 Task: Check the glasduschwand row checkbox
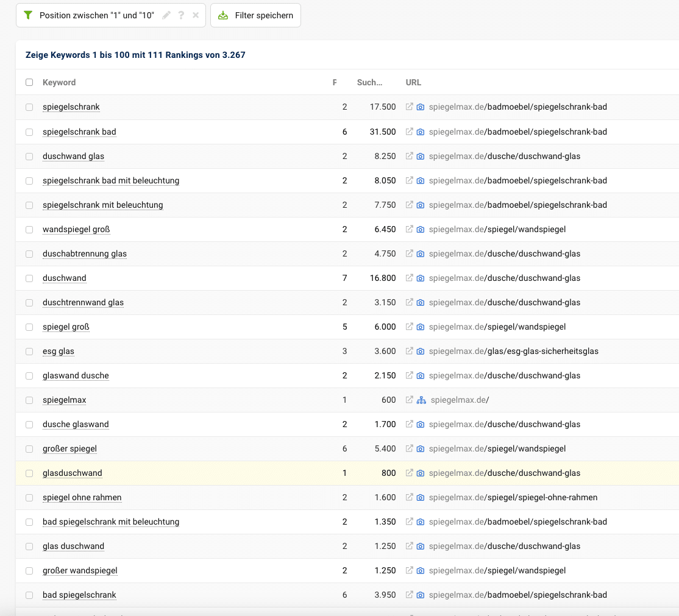coord(29,473)
